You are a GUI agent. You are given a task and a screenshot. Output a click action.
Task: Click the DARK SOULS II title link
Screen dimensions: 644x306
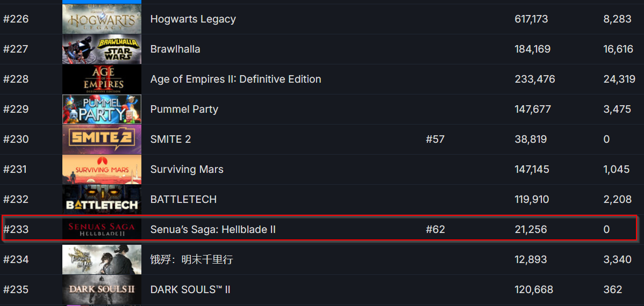click(x=190, y=289)
